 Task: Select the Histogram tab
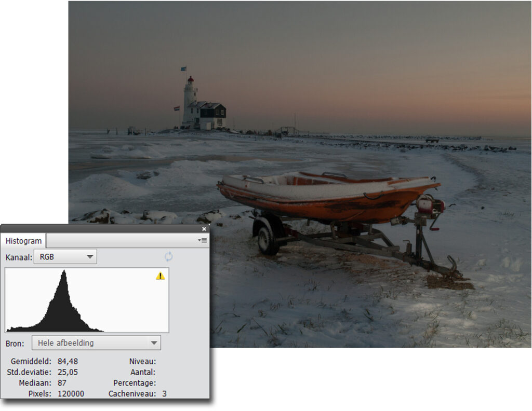click(x=24, y=241)
